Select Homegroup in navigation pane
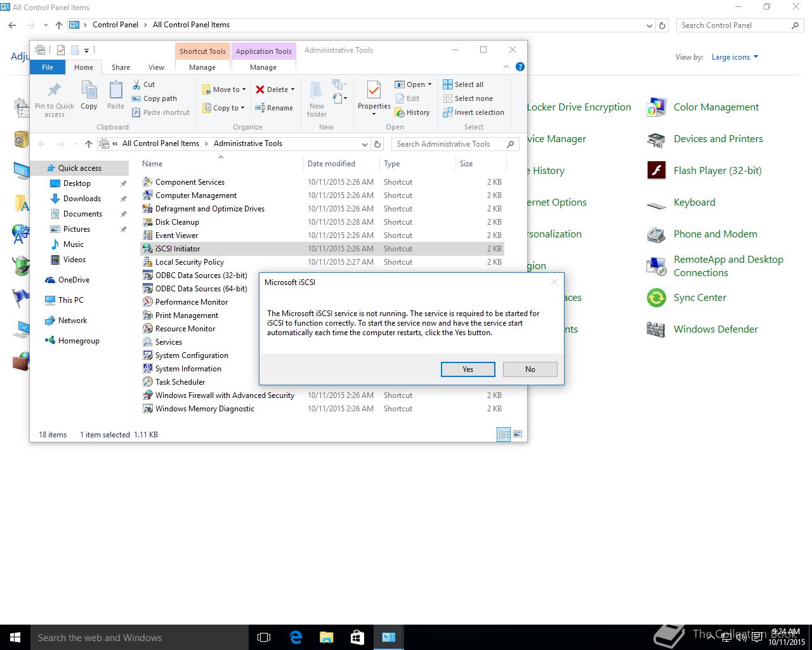The image size is (812, 650). 79,341
